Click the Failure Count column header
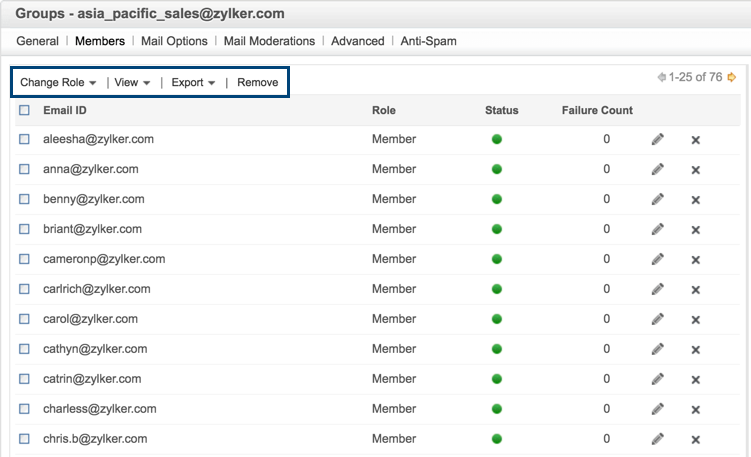 point(597,110)
